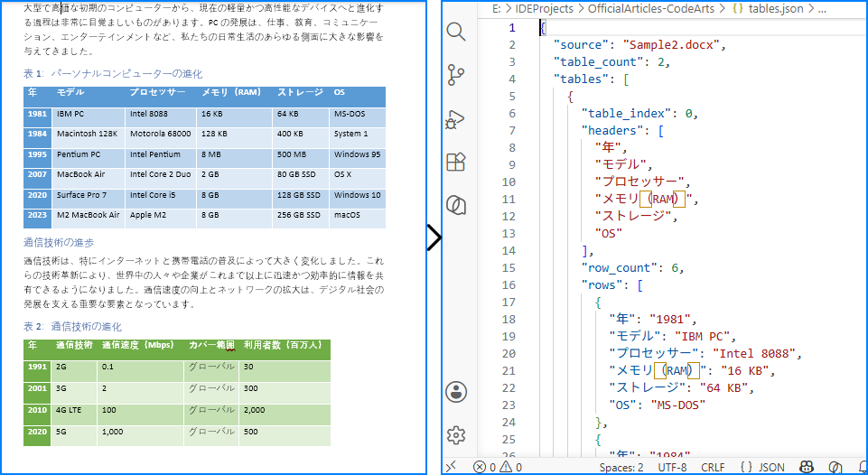This screenshot has width=868, height=475.
Task: Change file encoding via UTF-8
Action: coord(672,467)
